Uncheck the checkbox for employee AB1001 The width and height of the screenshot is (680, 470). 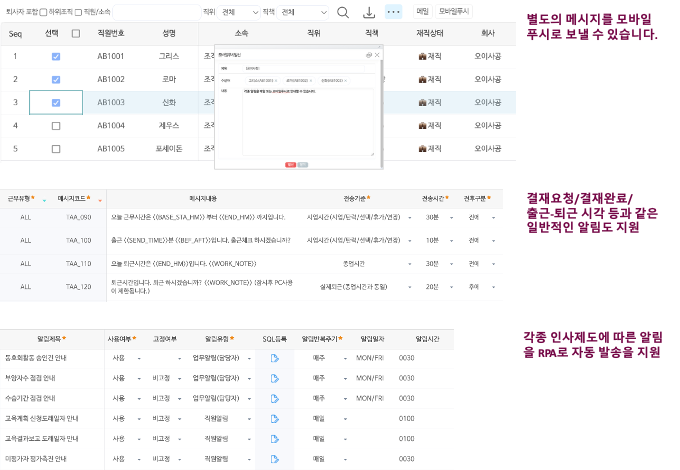[56, 56]
